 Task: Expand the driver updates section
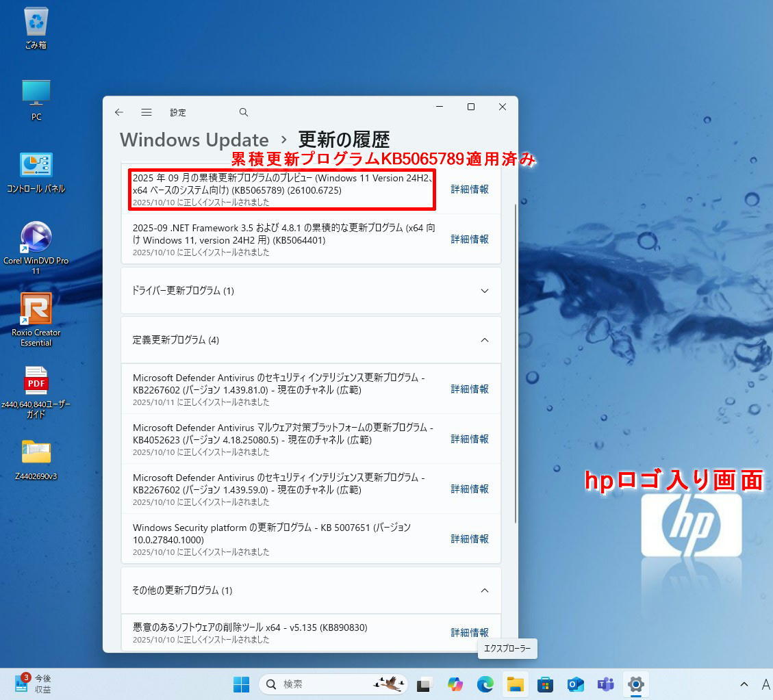point(485,291)
